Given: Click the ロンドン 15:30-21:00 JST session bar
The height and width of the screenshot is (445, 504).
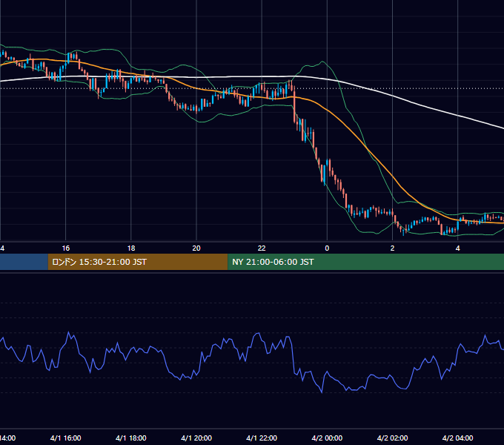Looking at the screenshot, I should pyautogui.click(x=138, y=262).
